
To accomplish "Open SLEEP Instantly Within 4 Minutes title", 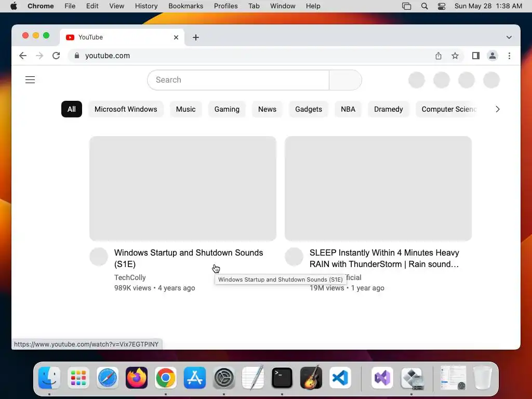I will pyautogui.click(x=384, y=258).
